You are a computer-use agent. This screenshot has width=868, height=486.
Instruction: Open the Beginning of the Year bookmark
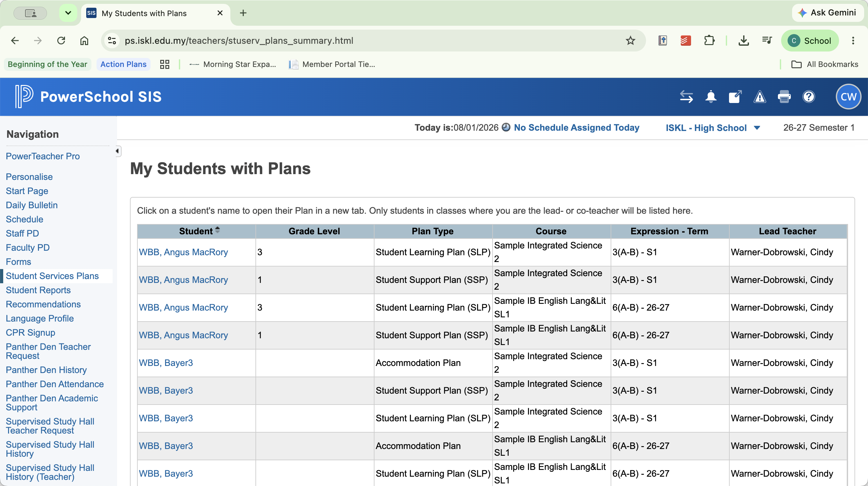click(48, 64)
